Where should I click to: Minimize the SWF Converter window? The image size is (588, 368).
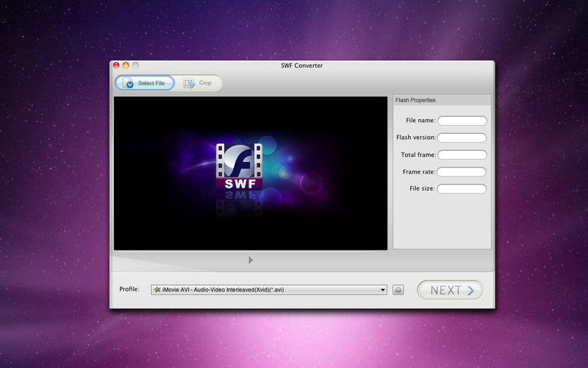pyautogui.click(x=126, y=66)
